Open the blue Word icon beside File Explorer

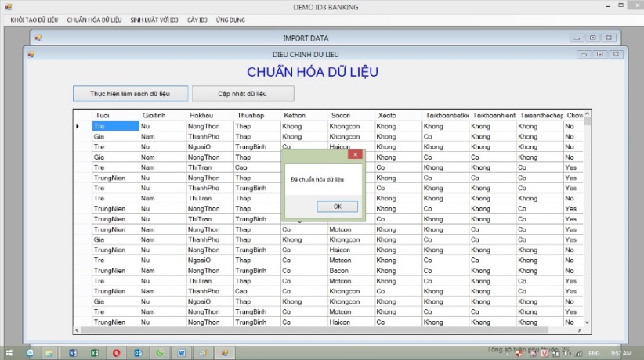coord(73,353)
